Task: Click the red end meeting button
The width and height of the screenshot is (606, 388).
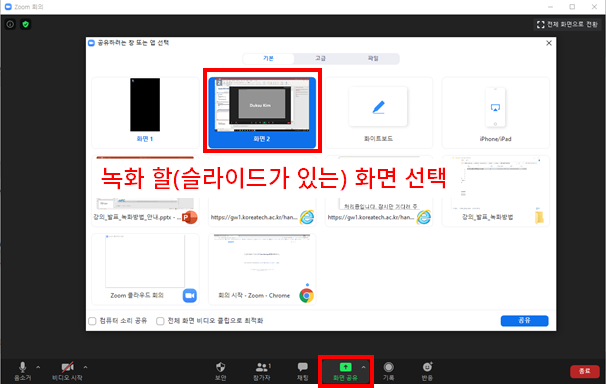Action: (584, 371)
